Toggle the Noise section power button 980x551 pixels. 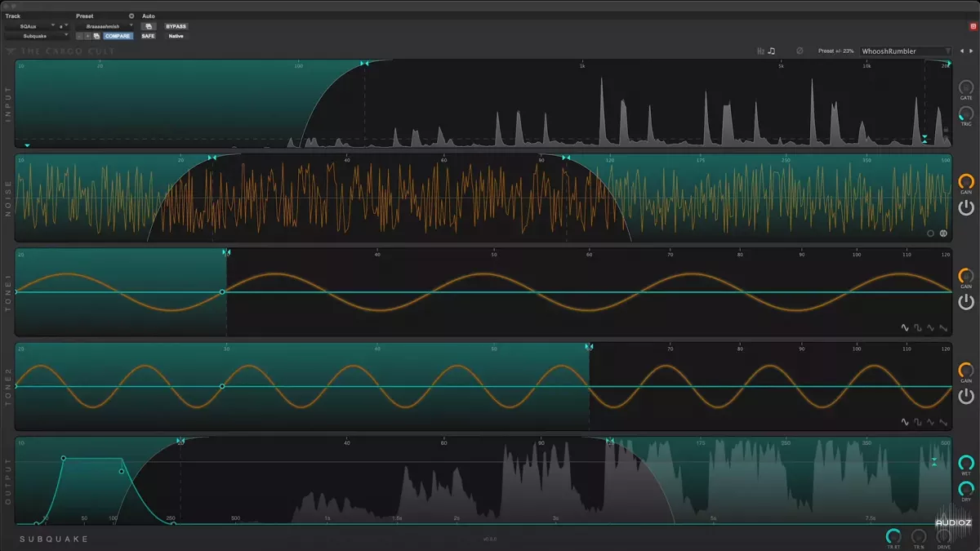tap(966, 207)
